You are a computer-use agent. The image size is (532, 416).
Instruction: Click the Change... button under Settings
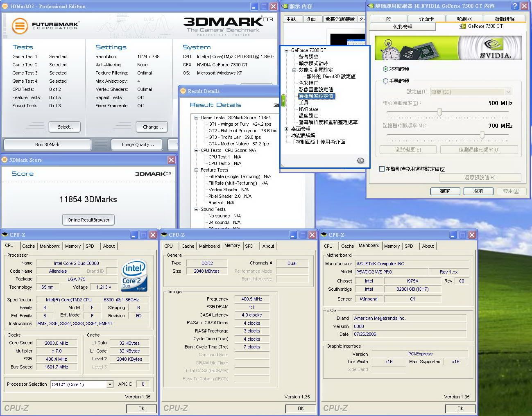pos(153,127)
